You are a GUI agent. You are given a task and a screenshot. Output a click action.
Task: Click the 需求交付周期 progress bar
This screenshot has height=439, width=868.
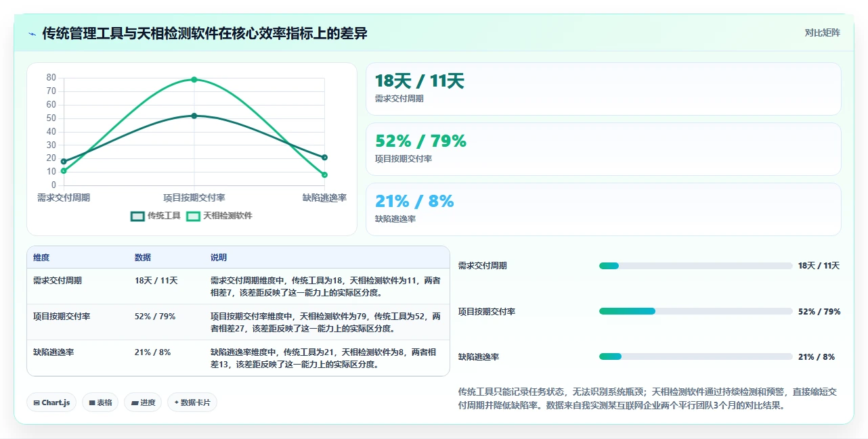pyautogui.click(x=695, y=266)
